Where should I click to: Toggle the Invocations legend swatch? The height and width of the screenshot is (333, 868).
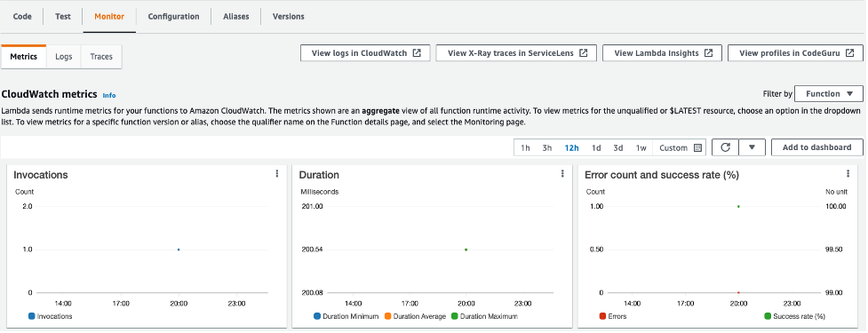[32, 316]
